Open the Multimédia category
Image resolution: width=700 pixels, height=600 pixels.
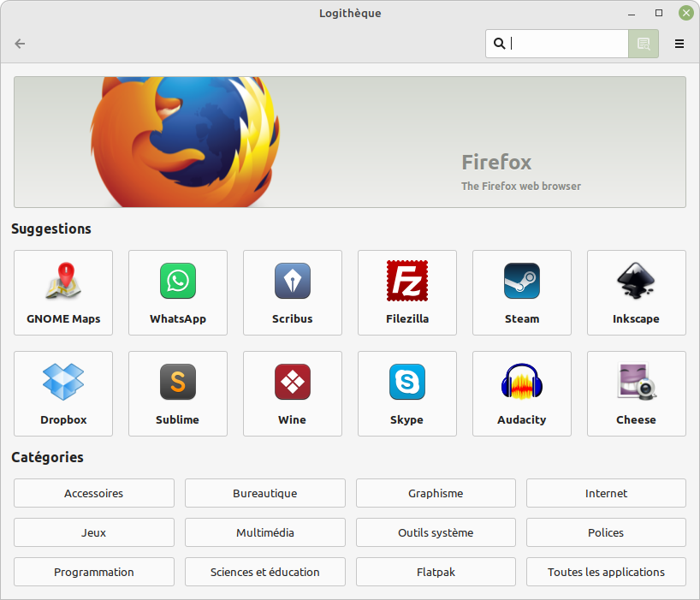coord(264,532)
